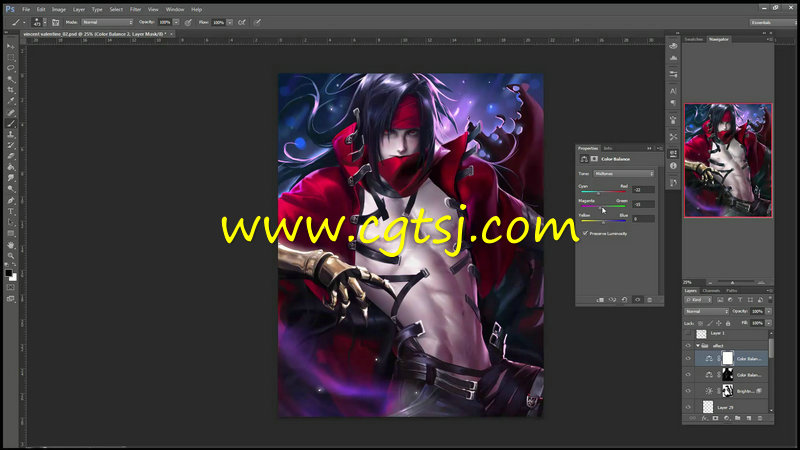Delete layer trash icon in Layers panel
This screenshot has height=450, width=800.
pos(760,418)
